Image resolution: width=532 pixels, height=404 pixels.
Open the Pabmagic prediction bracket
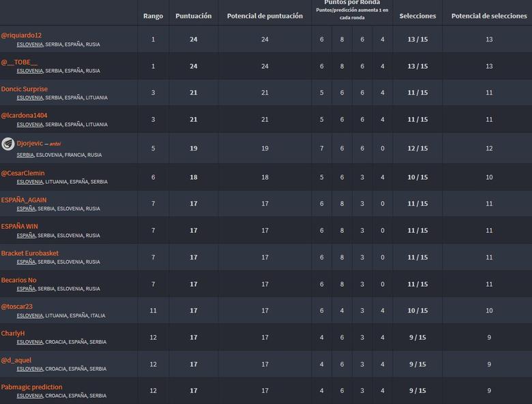(x=31, y=387)
